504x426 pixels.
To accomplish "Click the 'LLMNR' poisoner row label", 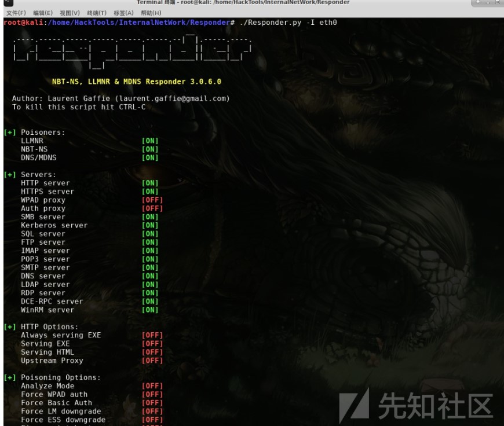I will point(32,141).
